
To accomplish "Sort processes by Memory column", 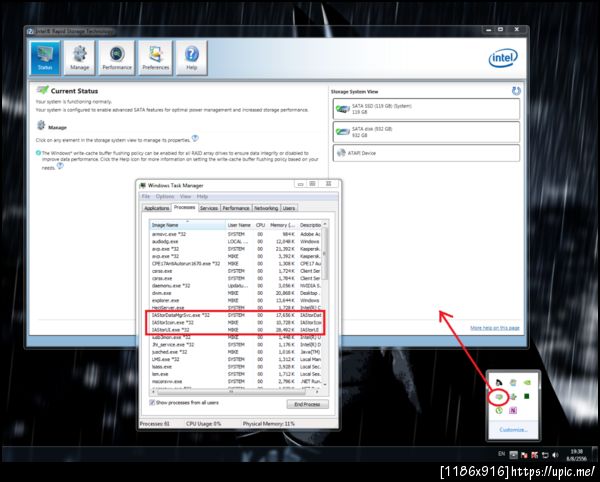I will [x=282, y=225].
